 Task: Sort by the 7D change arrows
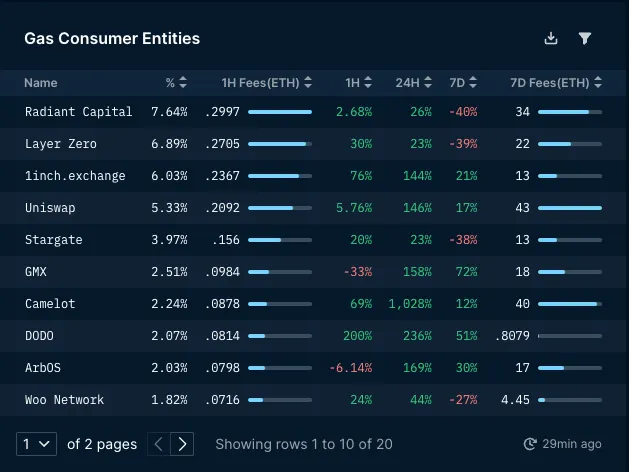point(473,83)
